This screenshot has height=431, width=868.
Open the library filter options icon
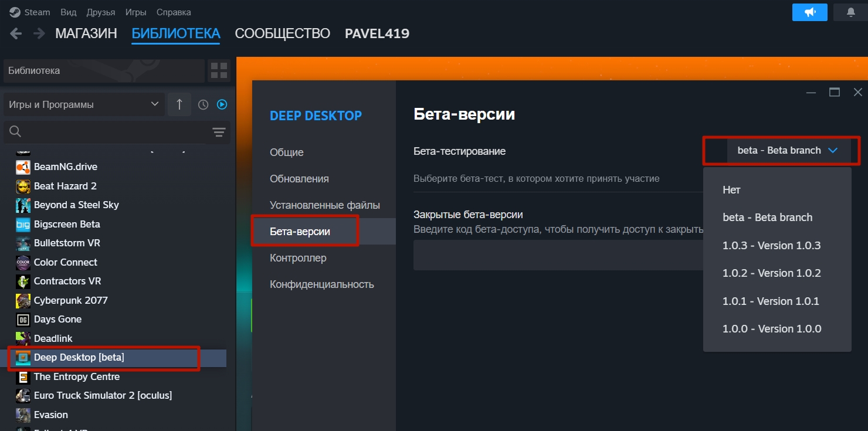point(219,133)
